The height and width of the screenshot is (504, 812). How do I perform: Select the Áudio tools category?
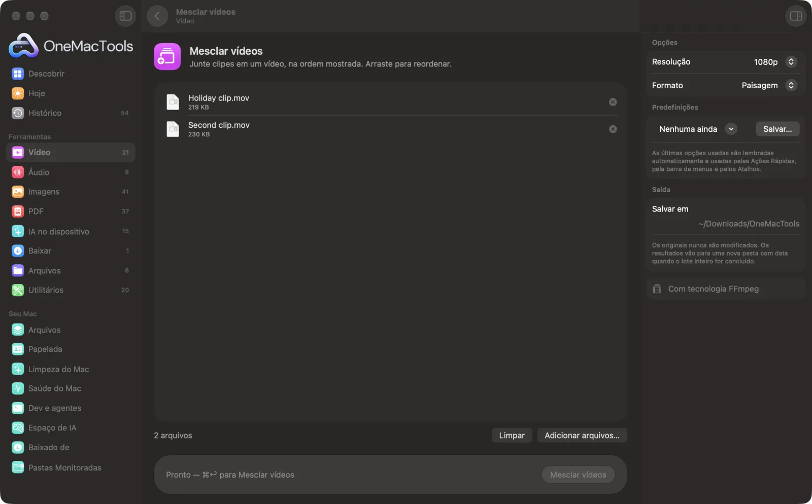pyautogui.click(x=71, y=172)
